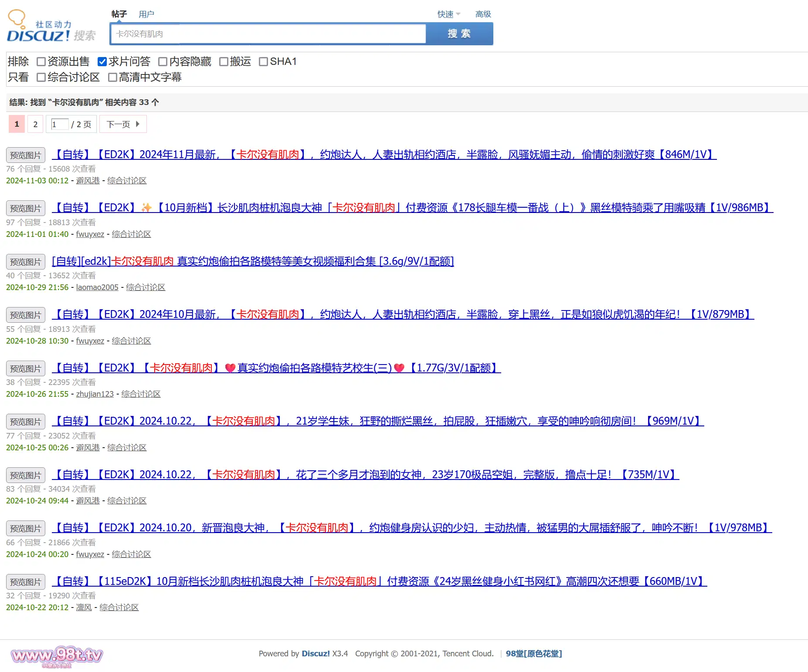This screenshot has height=672, width=808.
Task: Open the result titled with 【1V/986MB】
Action: coord(413,208)
